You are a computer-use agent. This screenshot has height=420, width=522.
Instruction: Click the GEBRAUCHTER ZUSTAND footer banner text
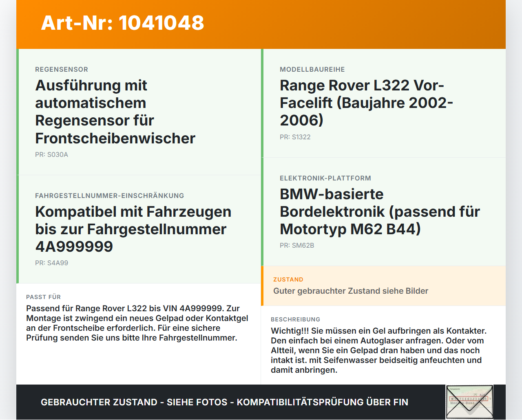224,402
